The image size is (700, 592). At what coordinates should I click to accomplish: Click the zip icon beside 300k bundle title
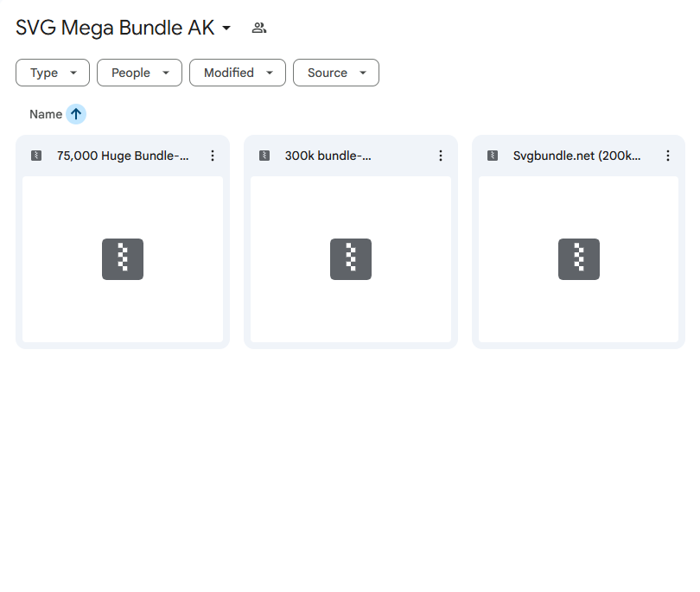tap(264, 156)
